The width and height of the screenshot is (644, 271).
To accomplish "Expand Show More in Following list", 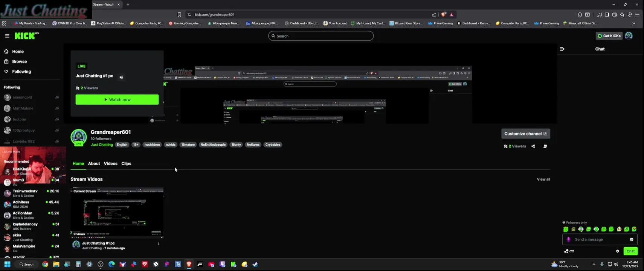I will pos(12,152).
